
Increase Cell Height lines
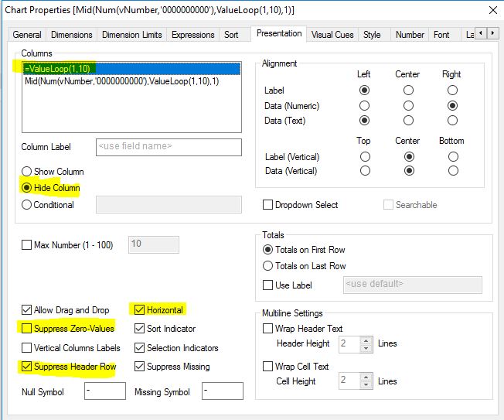366,377
